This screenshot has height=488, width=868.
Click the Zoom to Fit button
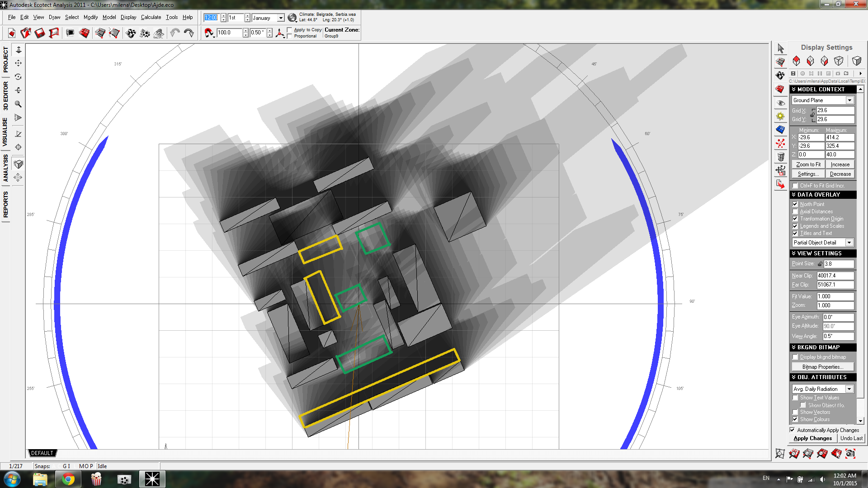tap(808, 164)
